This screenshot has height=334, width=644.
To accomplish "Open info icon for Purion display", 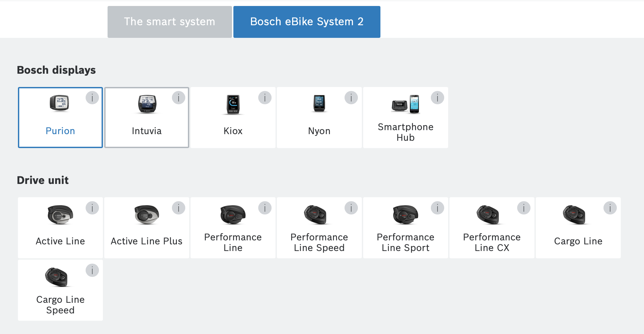I will (x=92, y=98).
